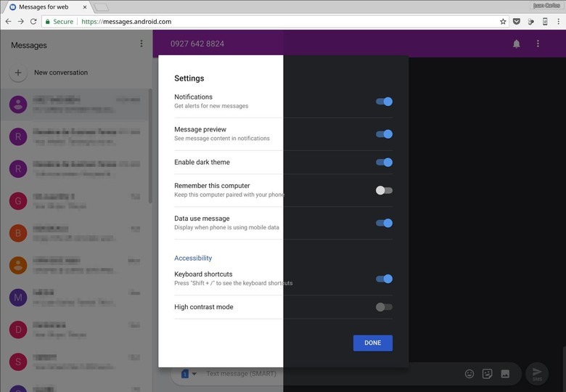Screen dimensions: 566x392
Task: Enable High contrast mode switch
Action: 384,307
